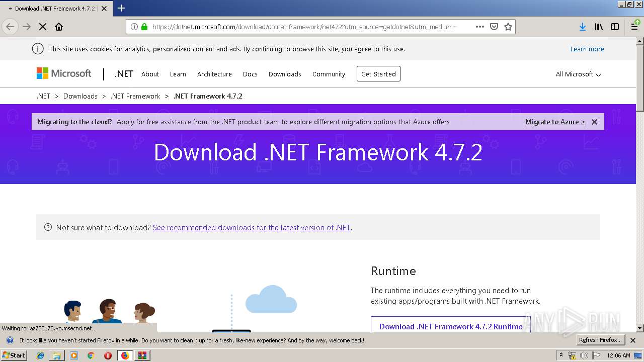The width and height of the screenshot is (644, 362).
Task: Click the green padlock security icon
Action: pyautogui.click(x=144, y=27)
